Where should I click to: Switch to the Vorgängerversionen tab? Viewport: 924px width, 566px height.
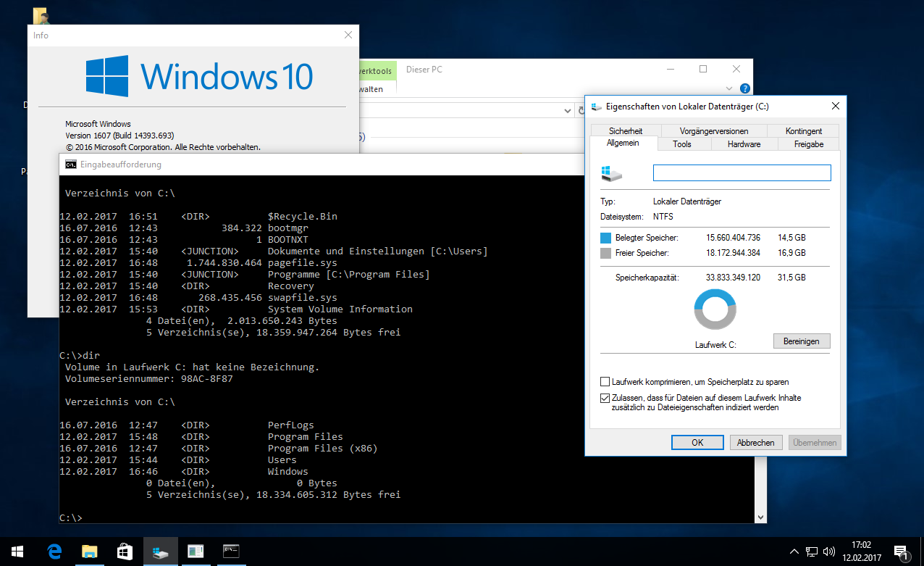click(x=714, y=131)
